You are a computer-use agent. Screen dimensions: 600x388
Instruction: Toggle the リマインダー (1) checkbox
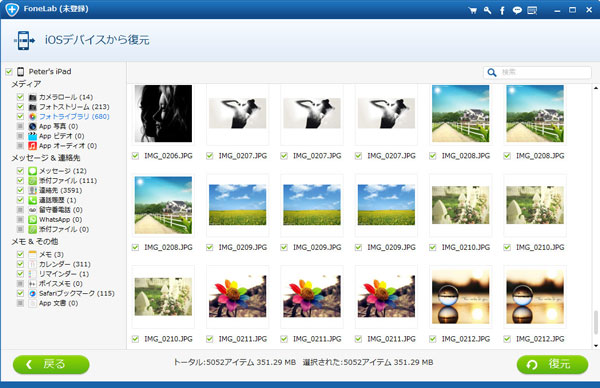click(20, 274)
